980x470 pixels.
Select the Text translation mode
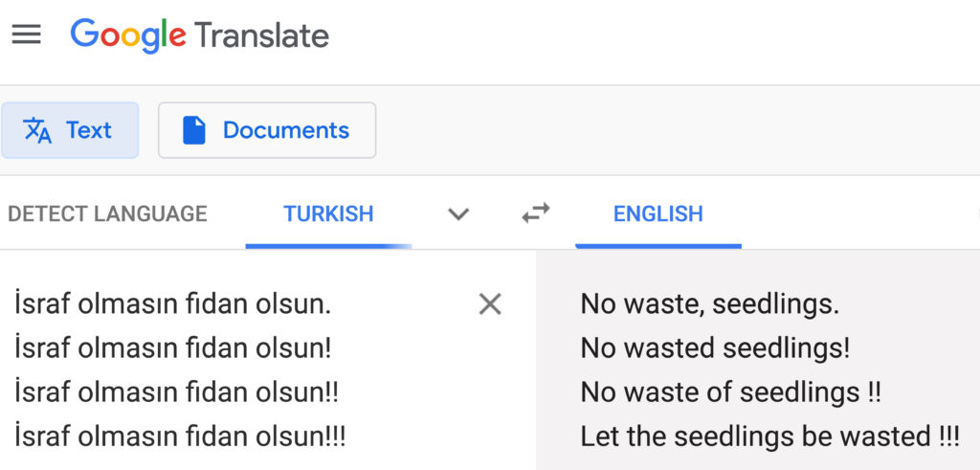pos(70,130)
